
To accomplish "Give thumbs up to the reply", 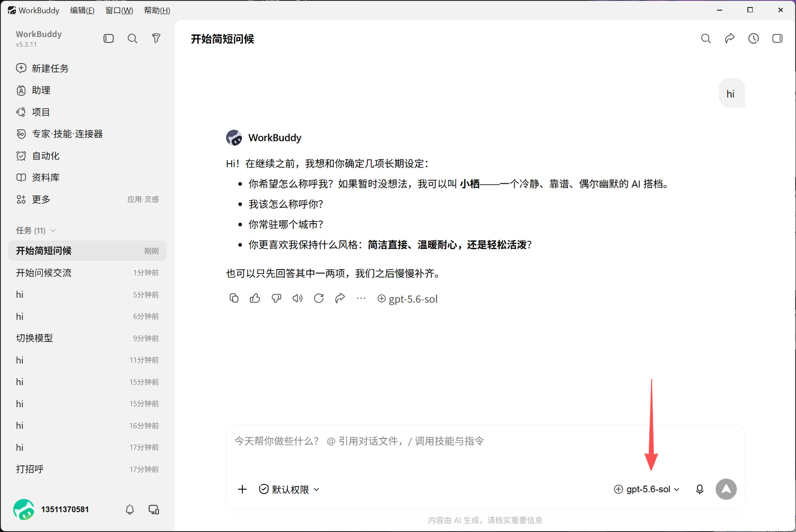I will (255, 298).
